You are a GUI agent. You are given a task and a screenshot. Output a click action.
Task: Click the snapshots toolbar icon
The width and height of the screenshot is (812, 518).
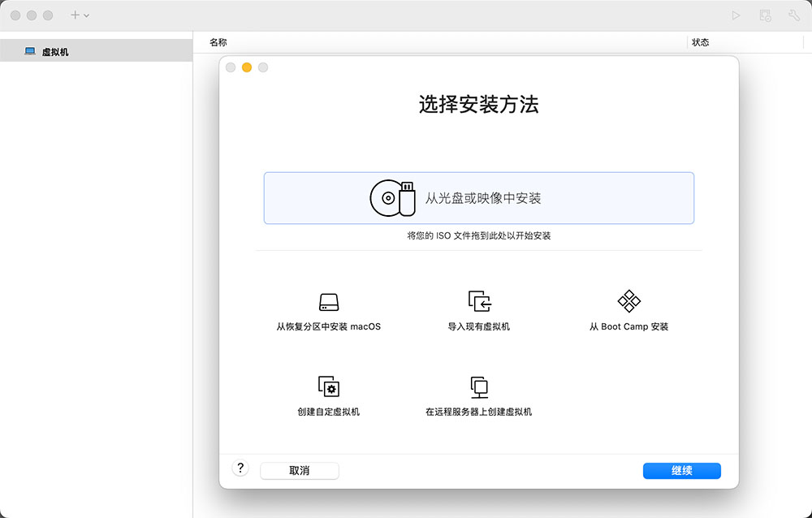click(764, 15)
